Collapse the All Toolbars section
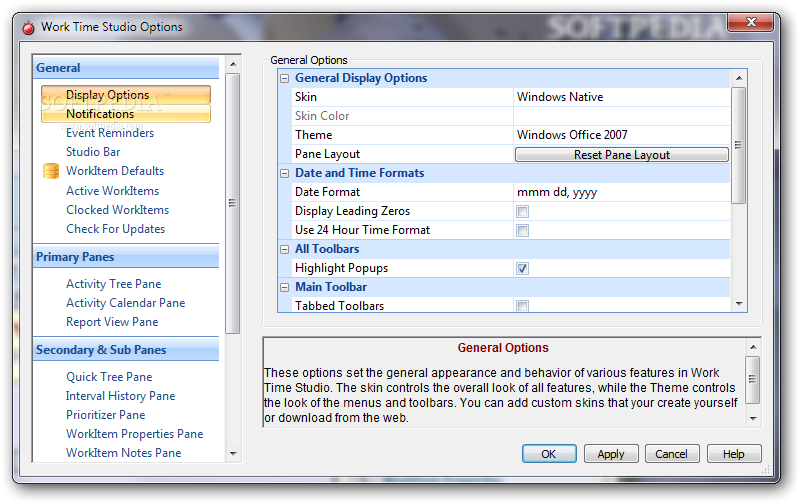801x504 pixels. tap(285, 249)
